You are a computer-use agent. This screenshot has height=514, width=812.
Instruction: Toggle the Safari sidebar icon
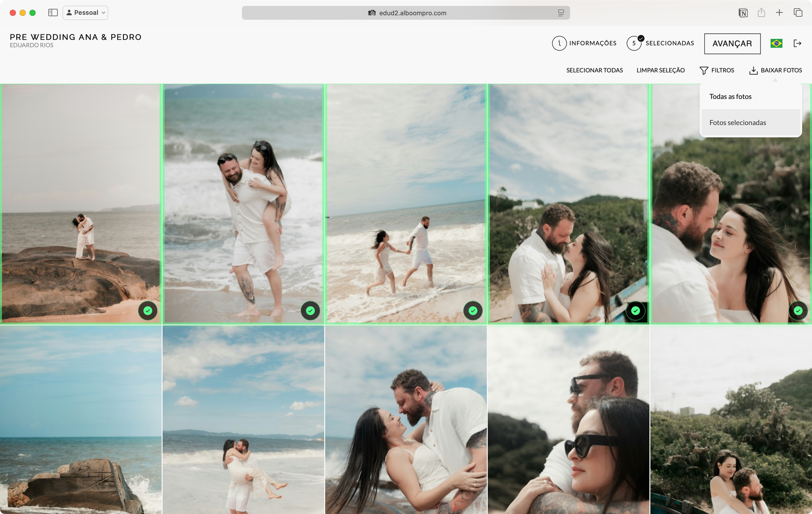[x=53, y=13]
